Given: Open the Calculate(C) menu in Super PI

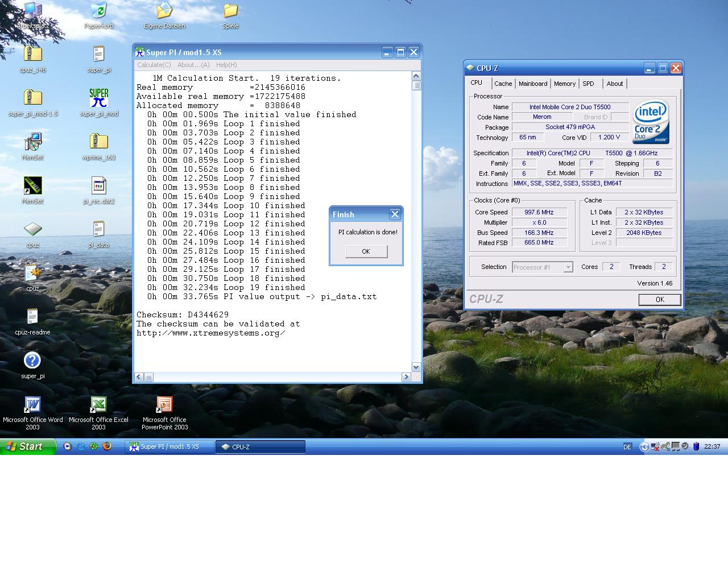Looking at the screenshot, I should point(154,65).
